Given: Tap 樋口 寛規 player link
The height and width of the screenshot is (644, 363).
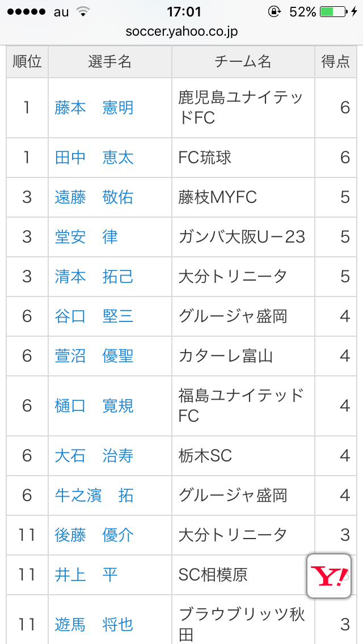Looking at the screenshot, I should click(94, 406).
